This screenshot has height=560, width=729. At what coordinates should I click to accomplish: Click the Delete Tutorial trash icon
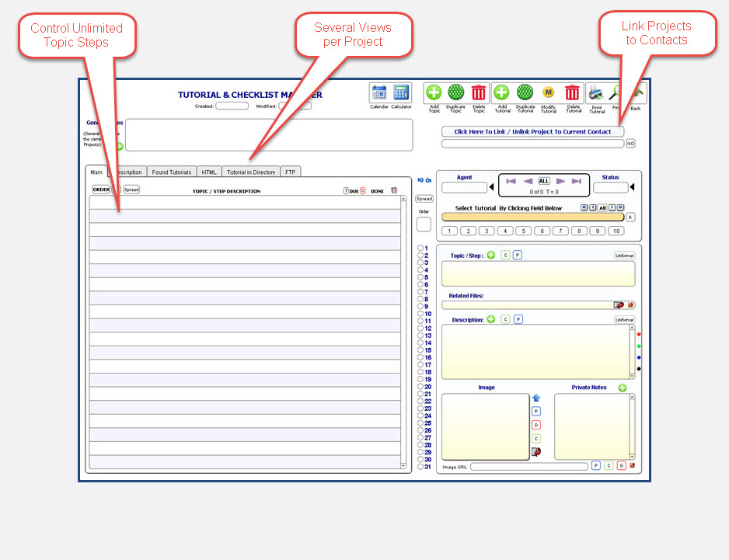[573, 92]
